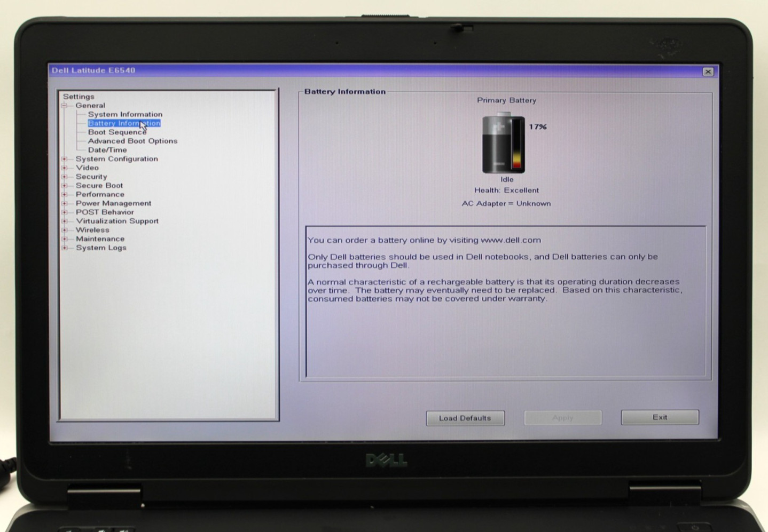Viewport: 768px width, 532px height.
Task: Select the System Configuration label
Action: [x=116, y=159]
